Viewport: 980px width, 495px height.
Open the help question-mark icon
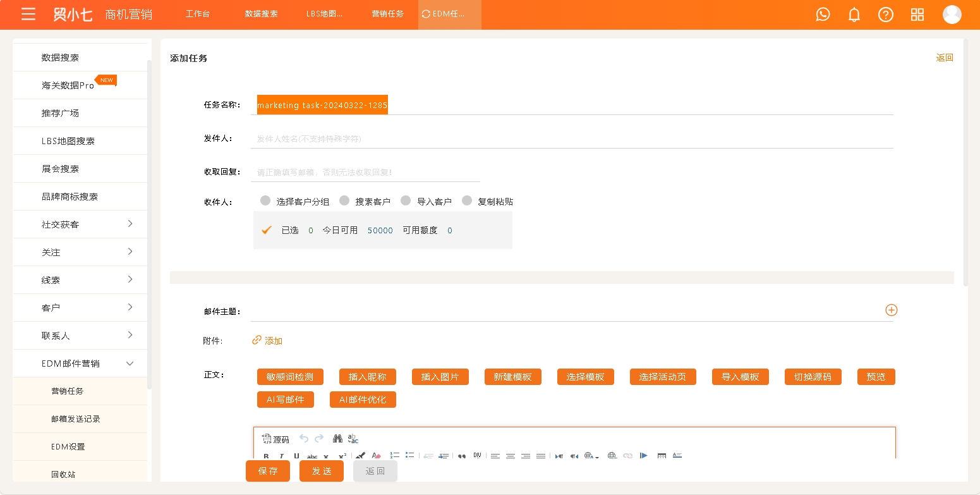click(886, 15)
